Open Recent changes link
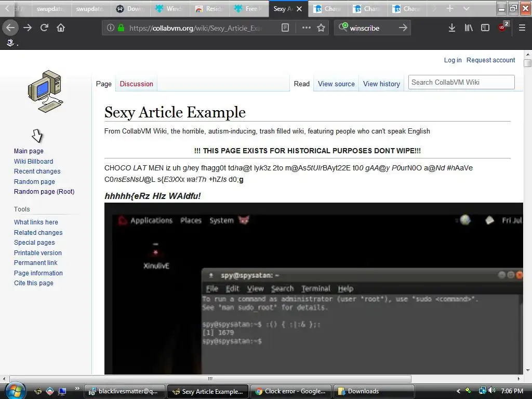 37,171
